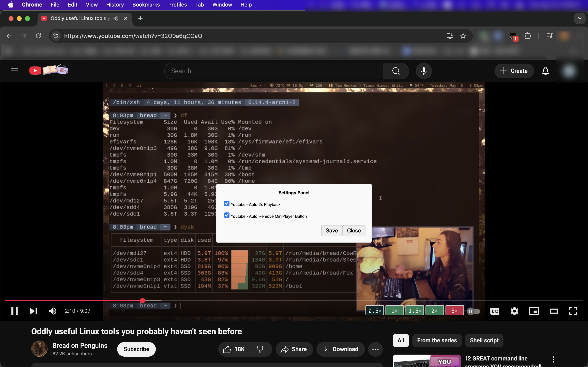Open more actions three-dot menu

[375, 349]
